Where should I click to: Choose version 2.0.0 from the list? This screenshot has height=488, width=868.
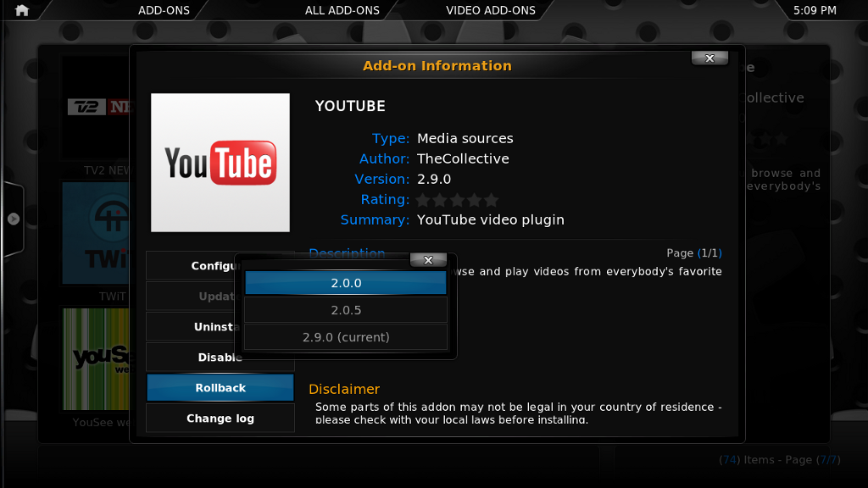click(x=346, y=283)
